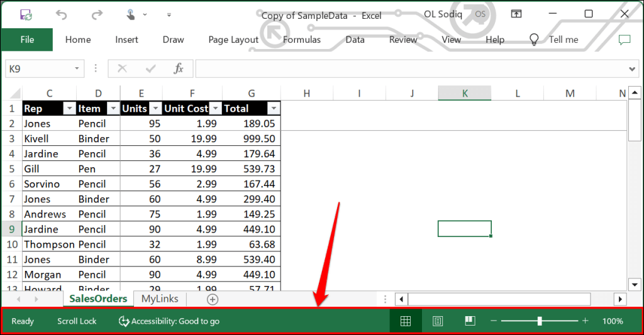Open Ribbon Display Options icon
Image resolution: width=644 pixels, height=335 pixels.
click(516, 14)
